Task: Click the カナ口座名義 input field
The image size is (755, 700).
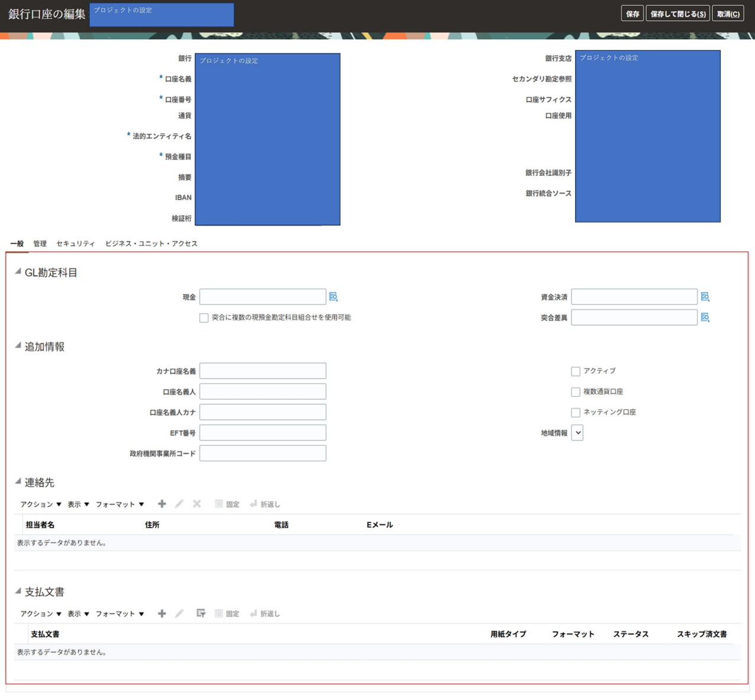Action: coord(262,371)
